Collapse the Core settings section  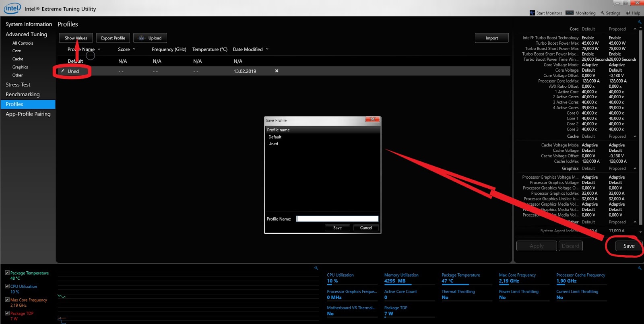(x=635, y=29)
